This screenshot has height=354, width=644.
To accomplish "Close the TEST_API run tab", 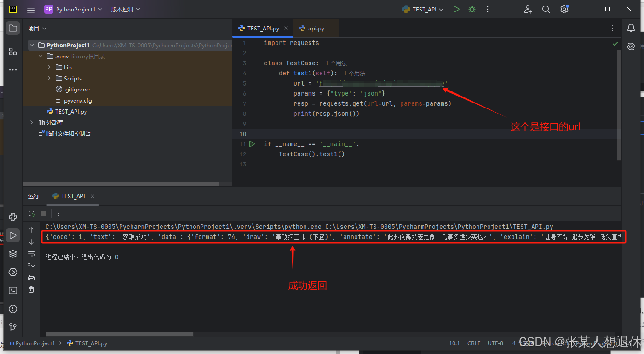I will pos(92,196).
